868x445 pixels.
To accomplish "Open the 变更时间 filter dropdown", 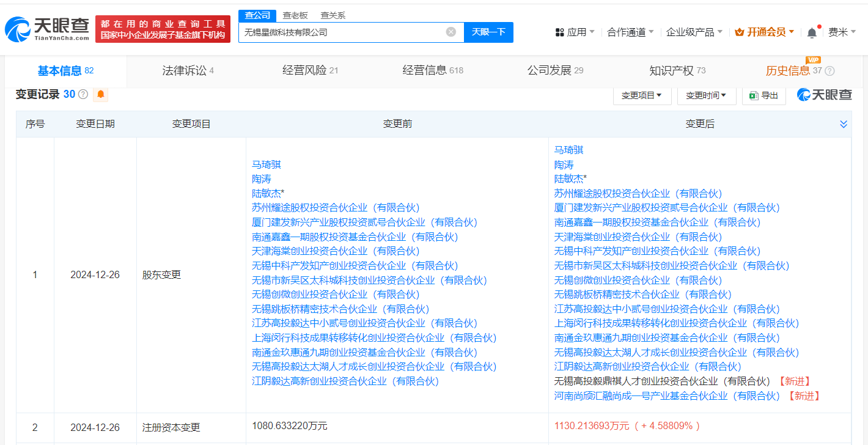I will pos(706,95).
